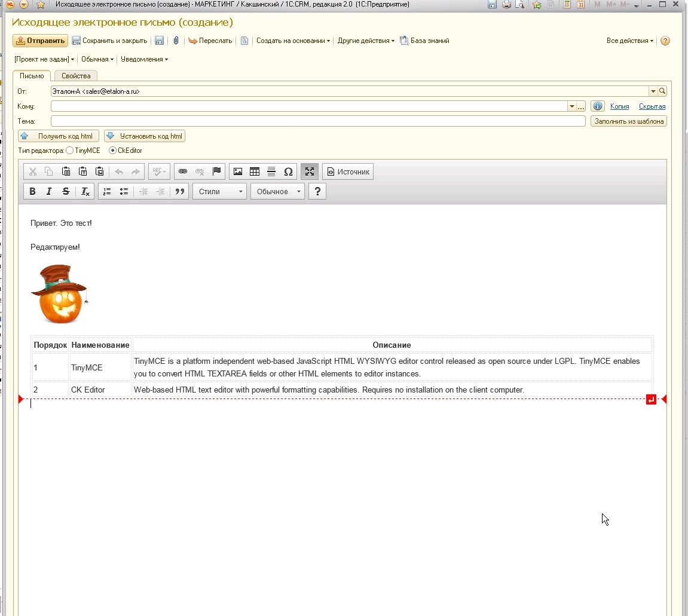Switch to the Свойства tab
Image resolution: width=688 pixels, height=616 pixels.
click(76, 76)
